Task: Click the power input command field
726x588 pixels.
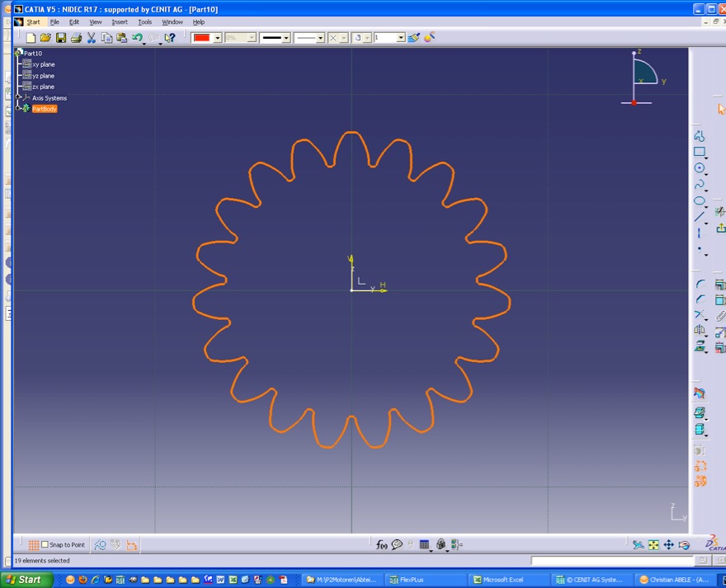Action: (612, 561)
